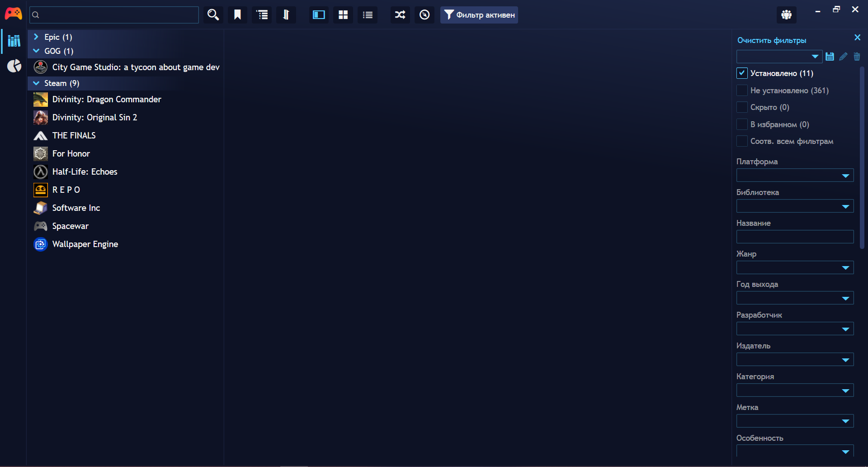Save the filter preset disk icon
Screen dimensions: 868x467
tap(830, 57)
